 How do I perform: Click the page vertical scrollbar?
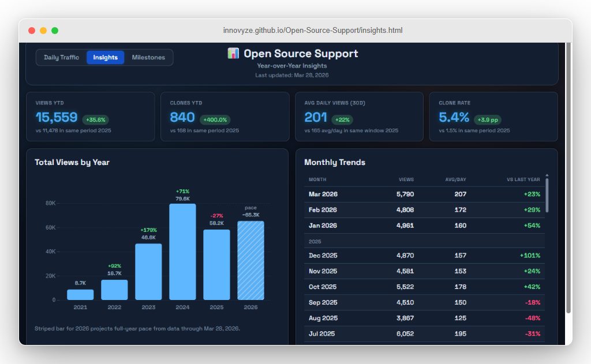pyautogui.click(x=568, y=178)
